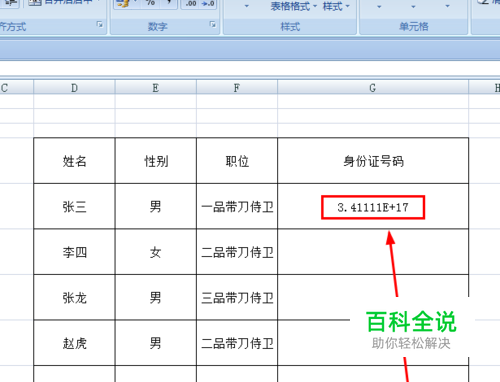
Task: Select the 三品带刀侍卫 cell
Action: pos(237,297)
